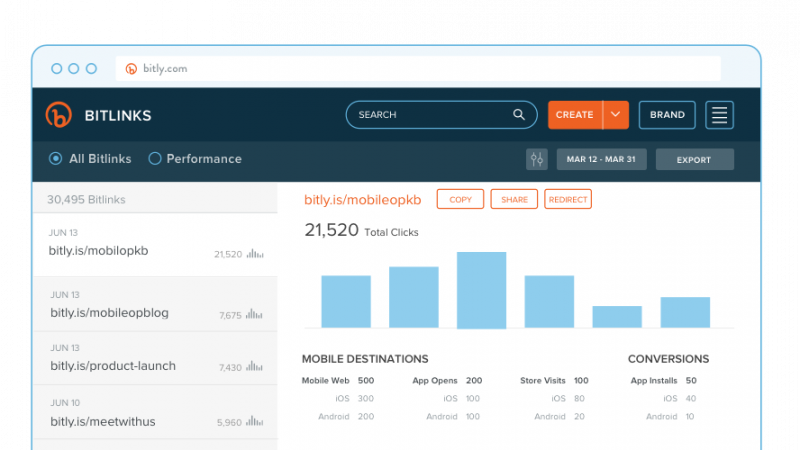
Task: Select the bitly.is/meetwithus list item
Action: coord(155,412)
